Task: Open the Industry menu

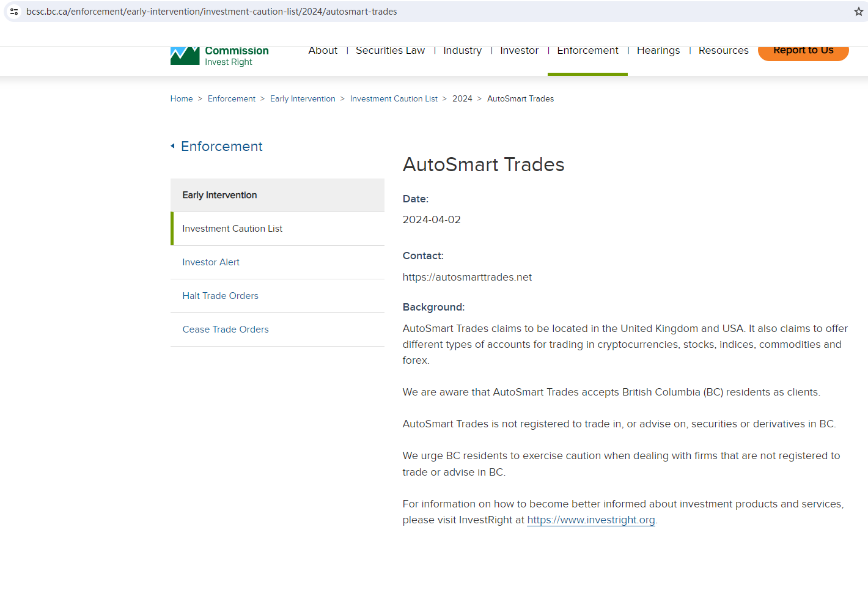Action: [462, 51]
